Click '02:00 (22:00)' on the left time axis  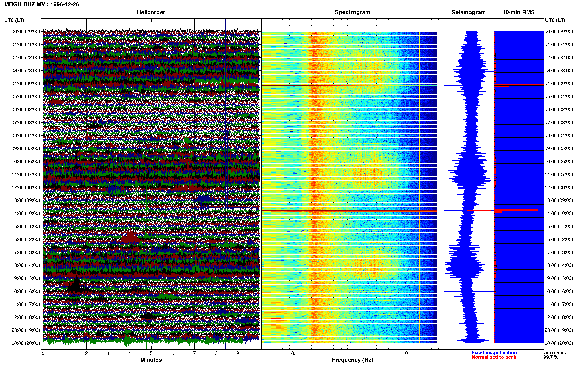click(x=26, y=57)
